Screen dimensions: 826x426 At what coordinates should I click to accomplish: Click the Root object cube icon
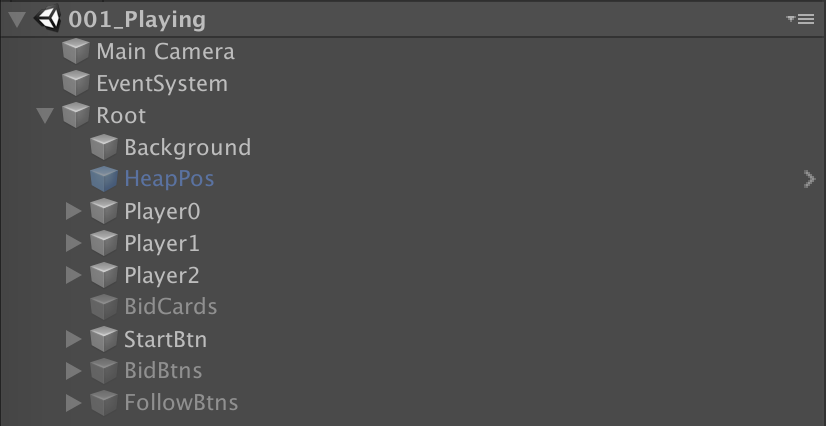tap(76, 115)
